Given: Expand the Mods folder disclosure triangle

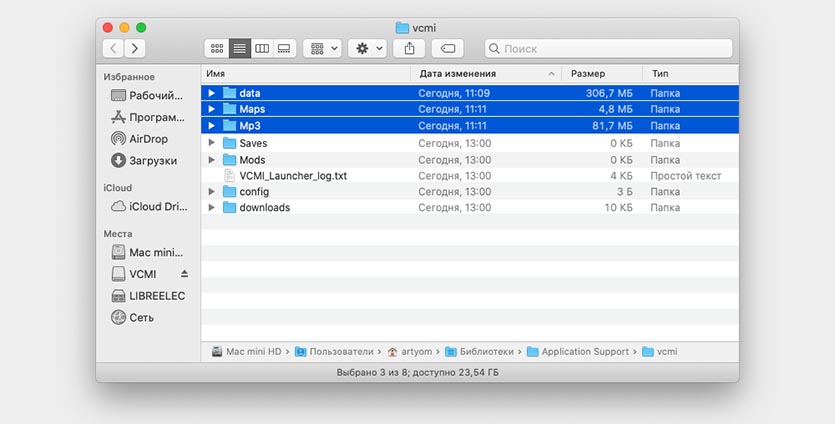Looking at the screenshot, I should [x=212, y=160].
